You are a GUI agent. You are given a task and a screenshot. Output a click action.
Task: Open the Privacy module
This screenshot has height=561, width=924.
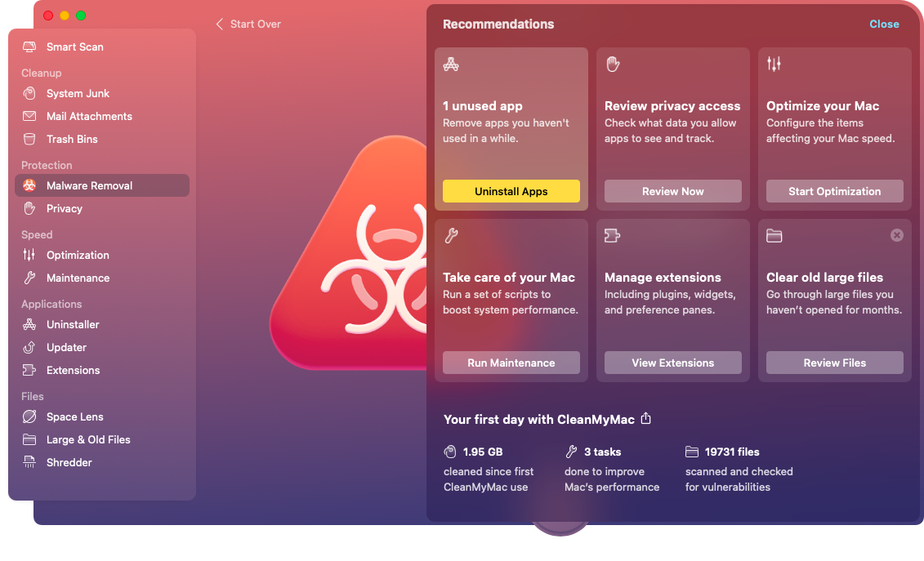click(x=102, y=208)
